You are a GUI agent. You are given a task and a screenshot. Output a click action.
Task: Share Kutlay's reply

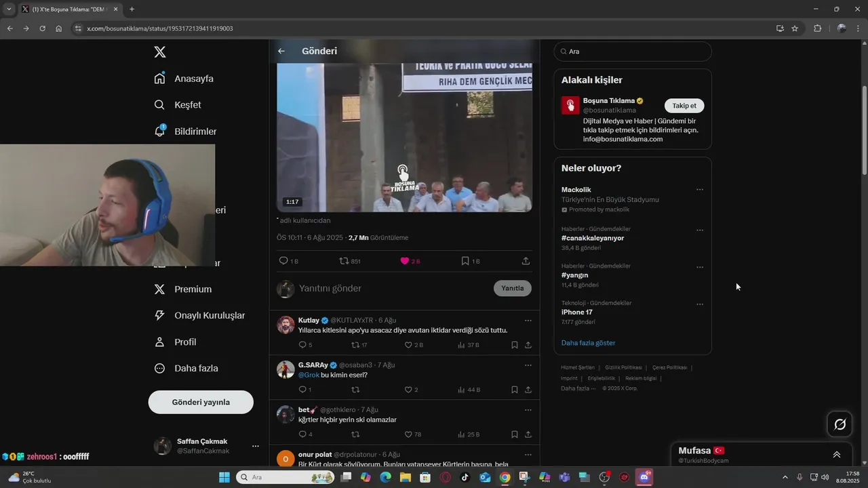point(528,345)
